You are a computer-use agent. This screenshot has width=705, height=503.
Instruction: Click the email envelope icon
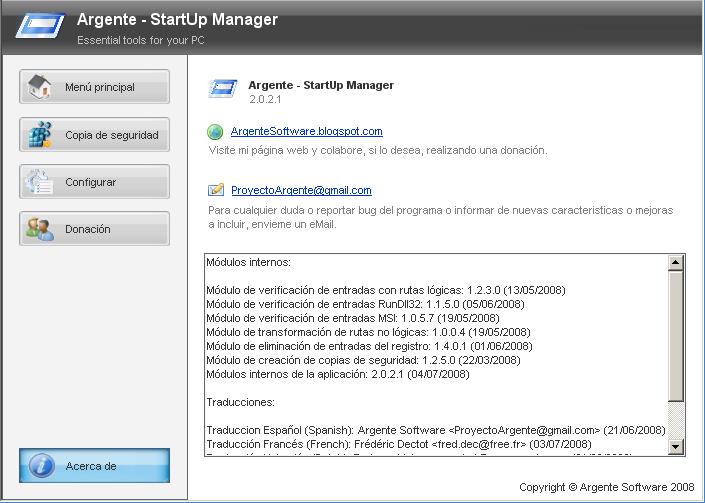click(x=216, y=190)
